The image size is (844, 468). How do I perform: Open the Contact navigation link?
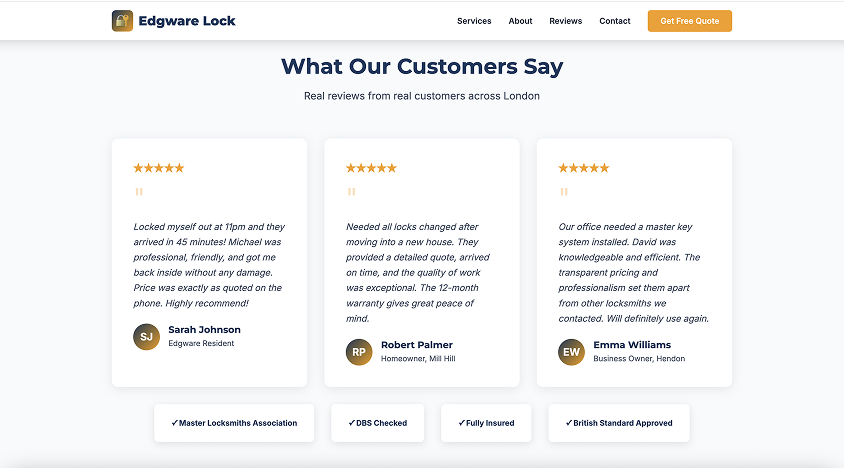click(615, 21)
